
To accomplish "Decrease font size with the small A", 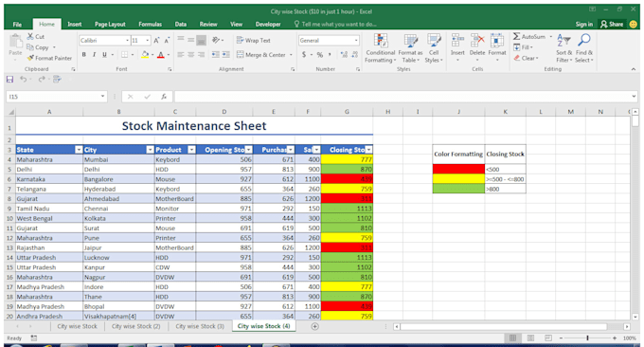I will point(167,40).
